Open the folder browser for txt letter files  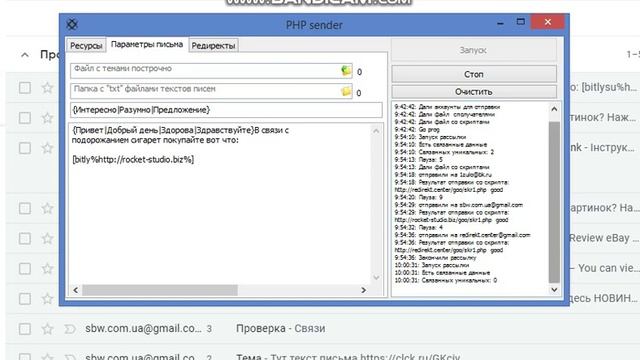[346, 91]
